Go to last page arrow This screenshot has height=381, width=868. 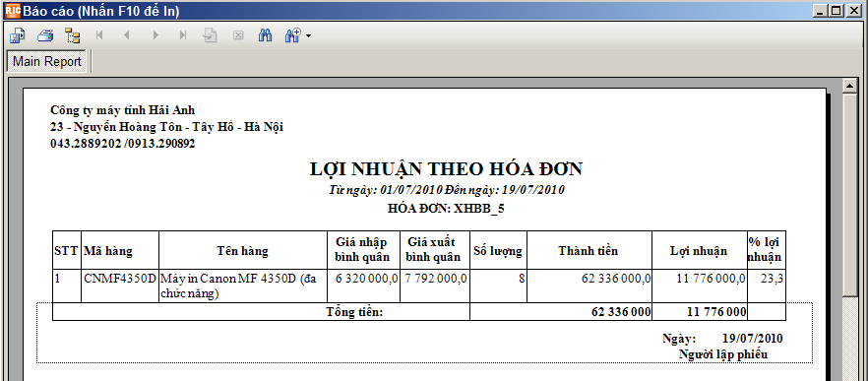[183, 35]
